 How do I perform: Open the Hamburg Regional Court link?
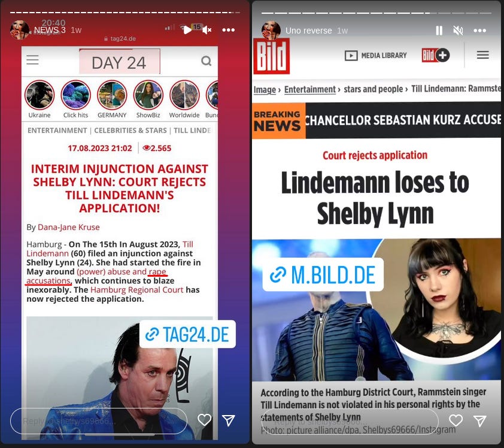point(136,290)
